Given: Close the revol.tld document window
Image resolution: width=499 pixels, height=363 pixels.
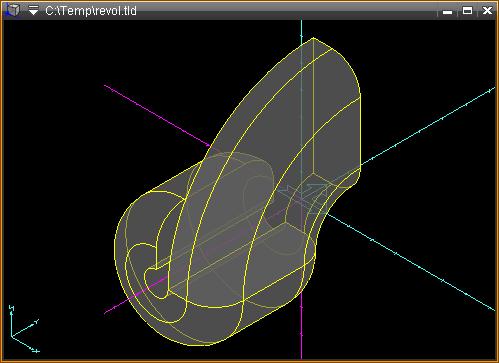Looking at the screenshot, I should click(487, 11).
